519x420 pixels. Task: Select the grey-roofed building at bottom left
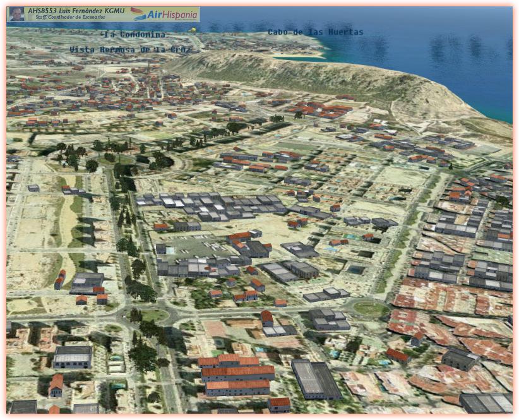(72, 357)
